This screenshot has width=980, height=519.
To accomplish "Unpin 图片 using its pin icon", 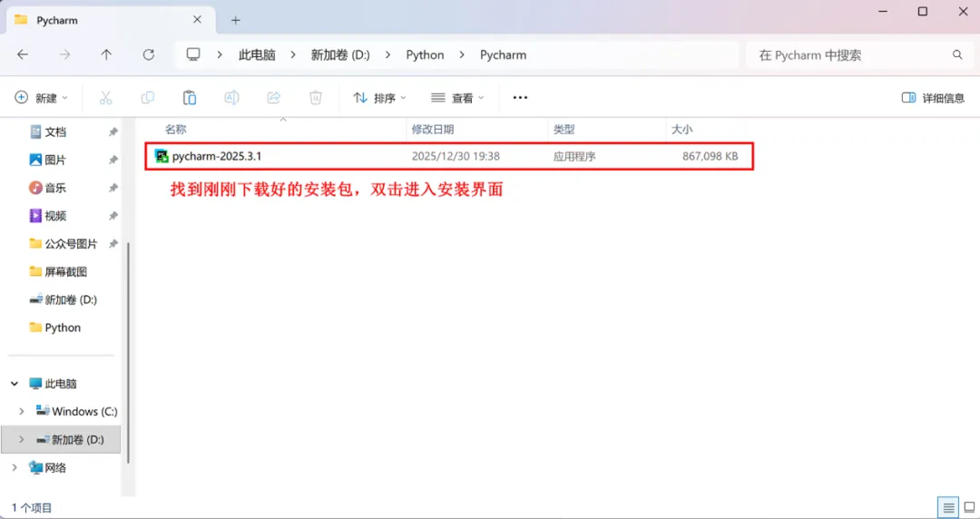I will [x=113, y=160].
